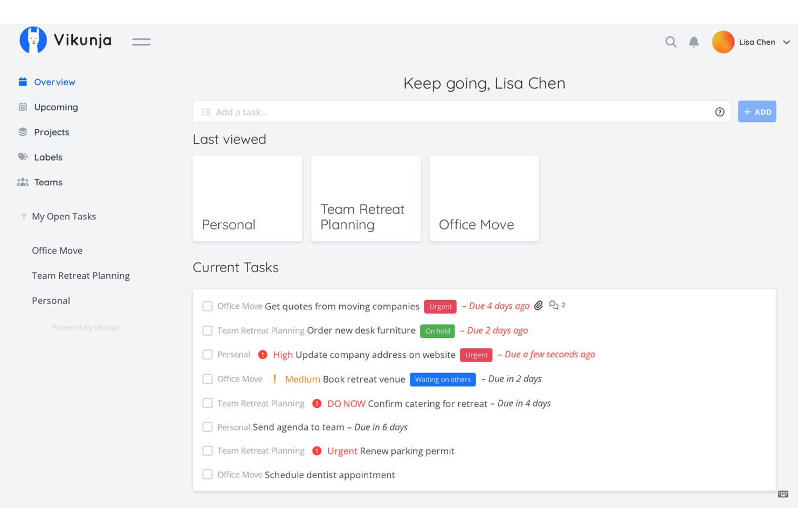Screen dimensions: 798x532
Task: Focus the Add a task input field
Action: click(x=462, y=112)
